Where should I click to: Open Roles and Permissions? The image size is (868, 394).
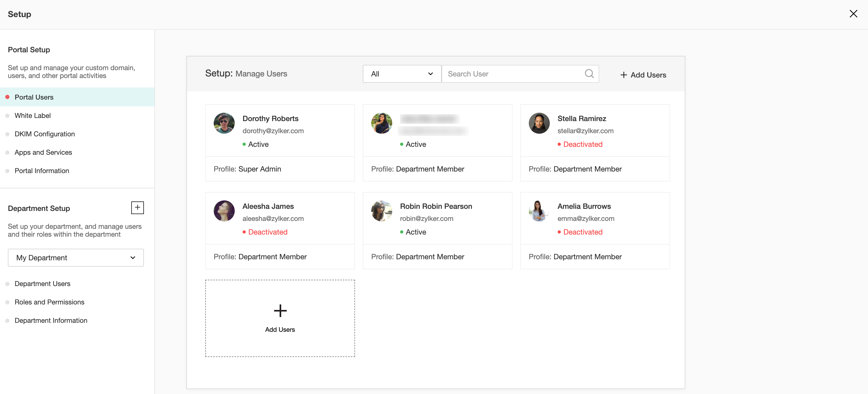pos(49,302)
